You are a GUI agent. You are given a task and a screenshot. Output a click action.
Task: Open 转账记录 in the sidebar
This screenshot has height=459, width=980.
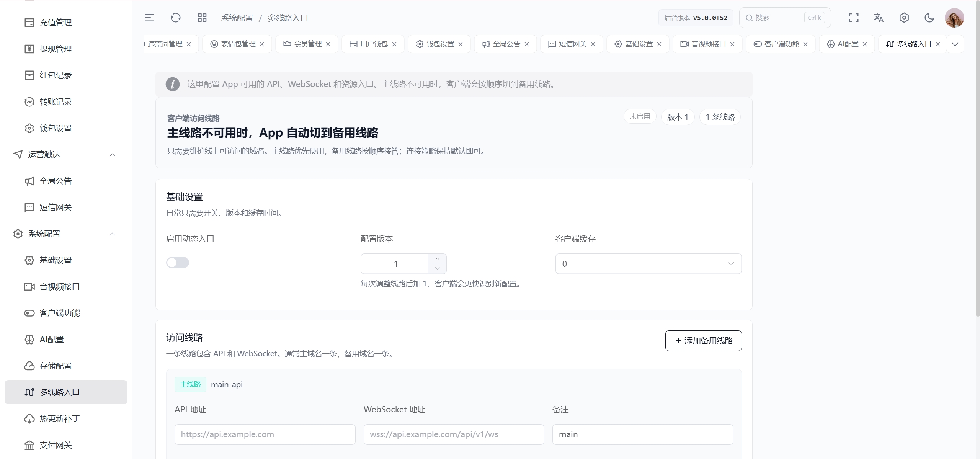(66, 102)
